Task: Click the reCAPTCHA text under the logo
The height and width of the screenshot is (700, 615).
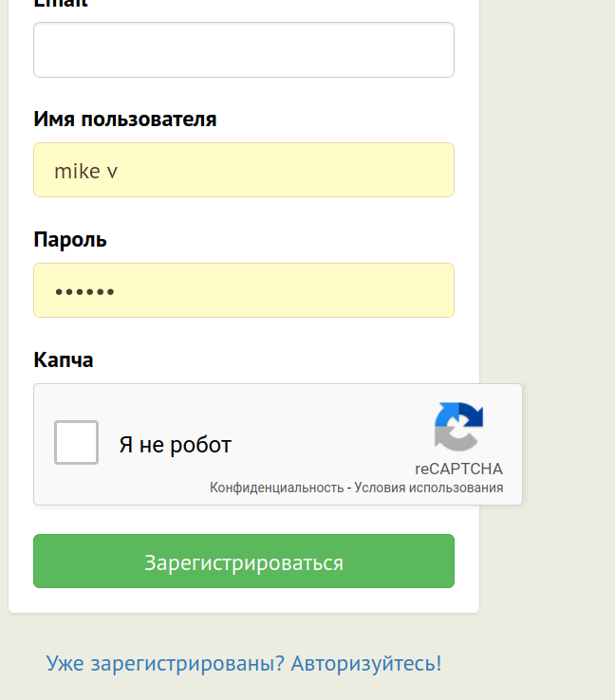Action: pos(459,469)
